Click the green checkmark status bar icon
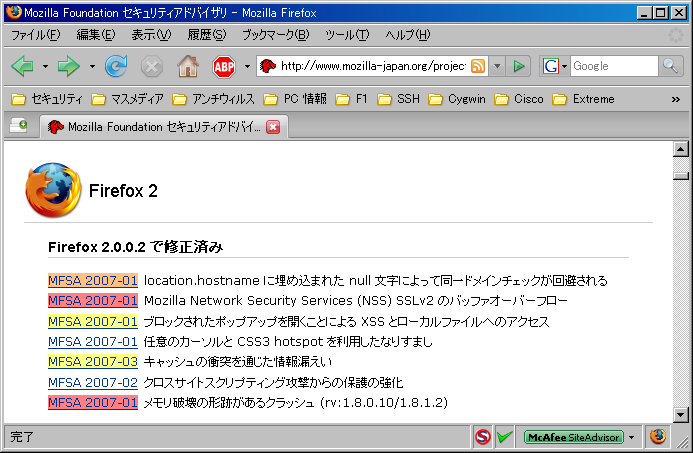 [504, 437]
